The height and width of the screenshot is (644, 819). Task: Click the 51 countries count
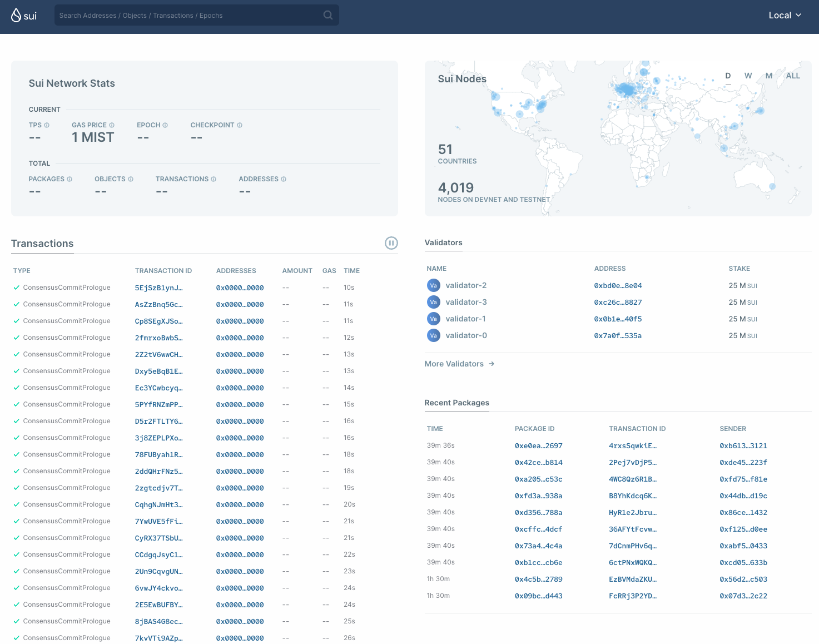coord(445,150)
